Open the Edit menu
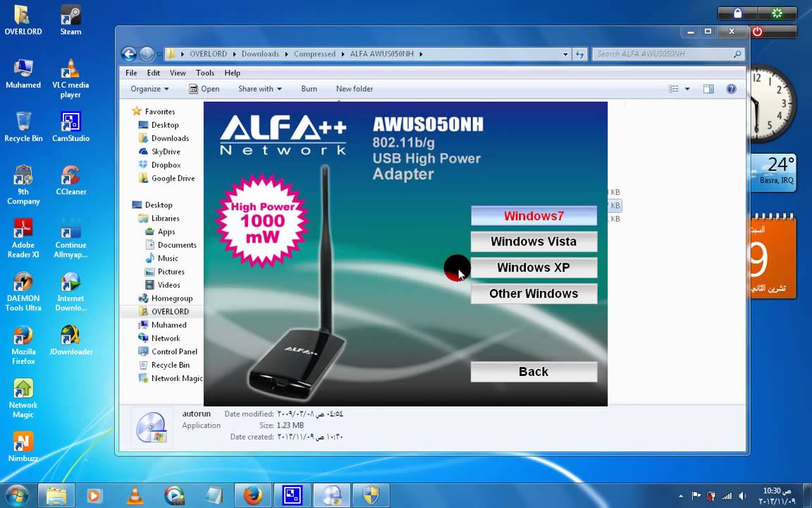 click(153, 73)
